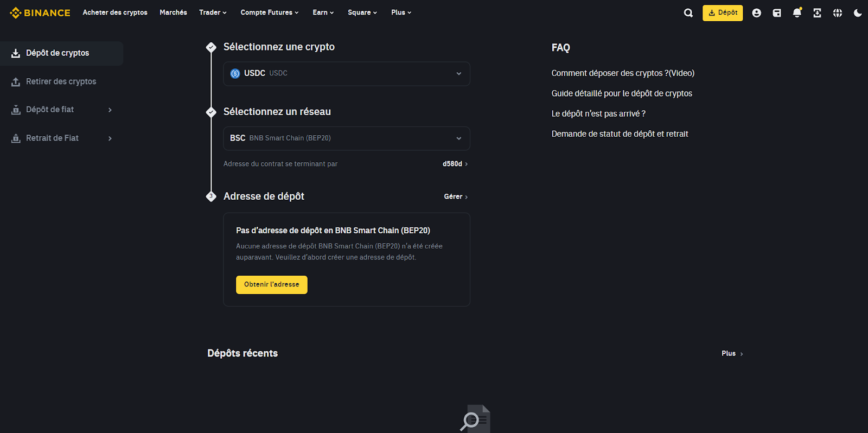Viewport: 868px width, 433px height.
Task: Open contract address ending d580d
Action: coord(455,164)
